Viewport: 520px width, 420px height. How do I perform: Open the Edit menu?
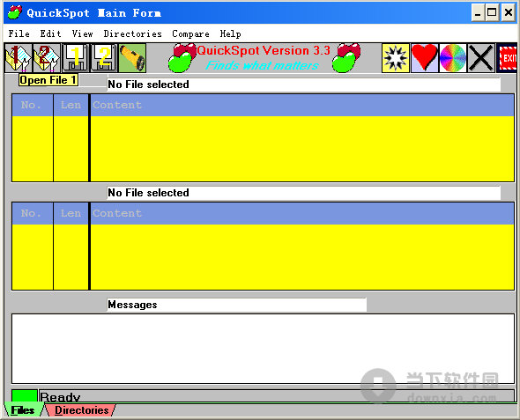pyautogui.click(x=51, y=33)
